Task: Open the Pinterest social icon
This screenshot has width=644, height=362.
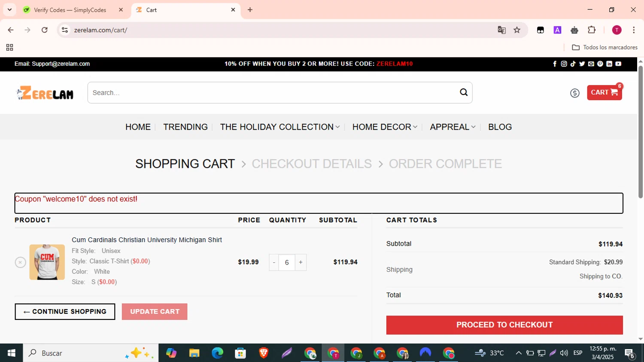Action: pyautogui.click(x=600, y=64)
